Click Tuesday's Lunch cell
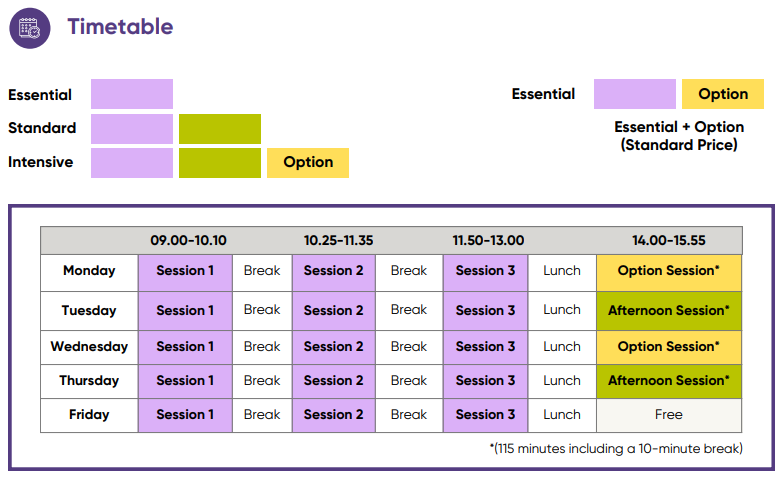 pos(562,310)
